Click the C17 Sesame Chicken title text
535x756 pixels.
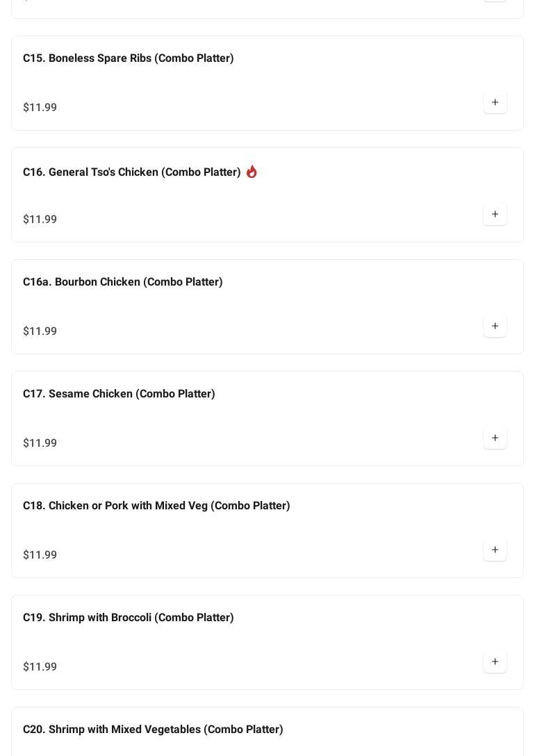point(119,394)
